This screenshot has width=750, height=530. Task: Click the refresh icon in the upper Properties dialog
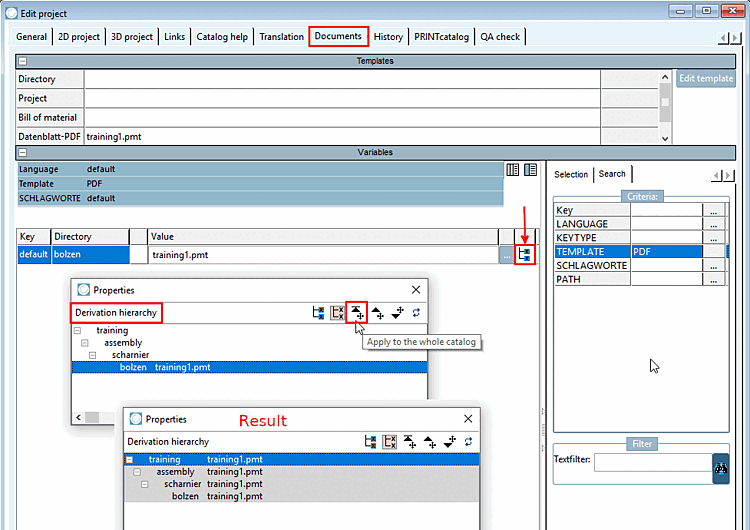416,312
